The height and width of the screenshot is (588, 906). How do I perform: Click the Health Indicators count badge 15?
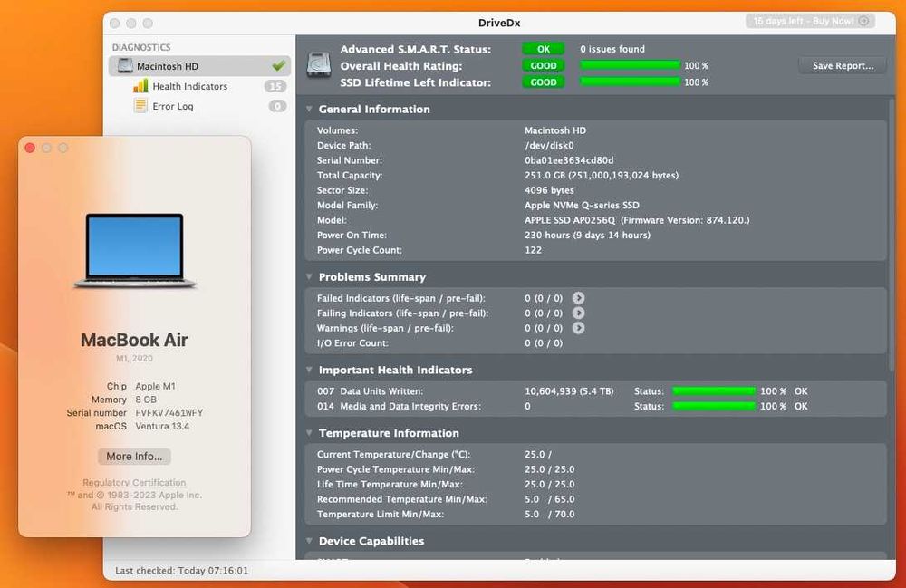[x=275, y=86]
